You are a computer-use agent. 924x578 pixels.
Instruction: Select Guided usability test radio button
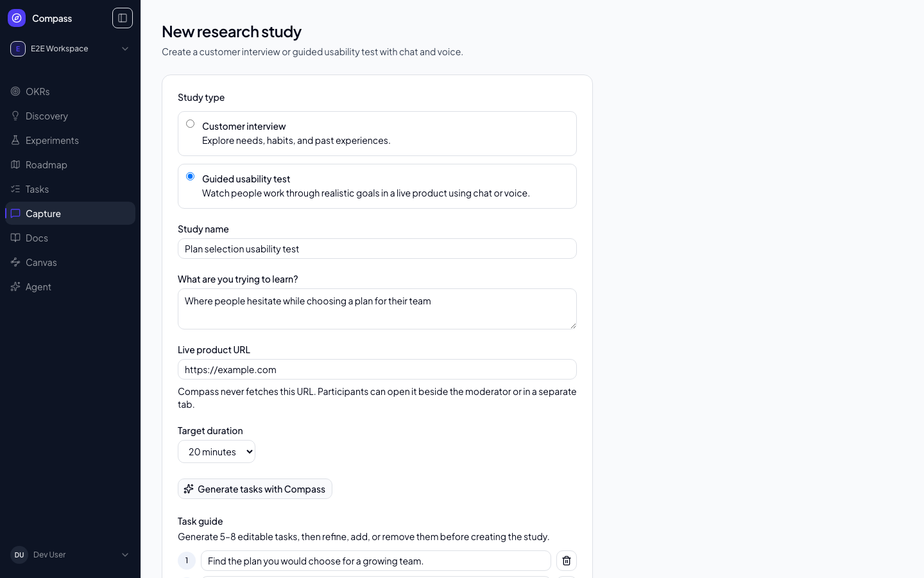tap(190, 177)
